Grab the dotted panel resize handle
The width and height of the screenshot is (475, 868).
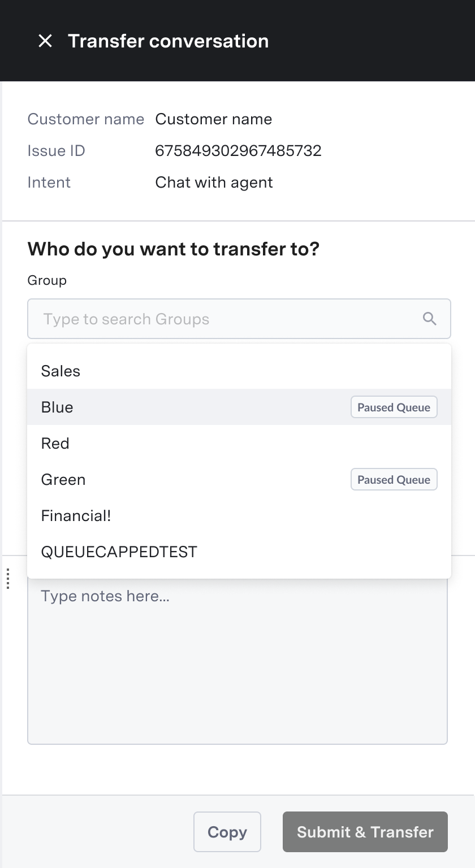point(8,579)
